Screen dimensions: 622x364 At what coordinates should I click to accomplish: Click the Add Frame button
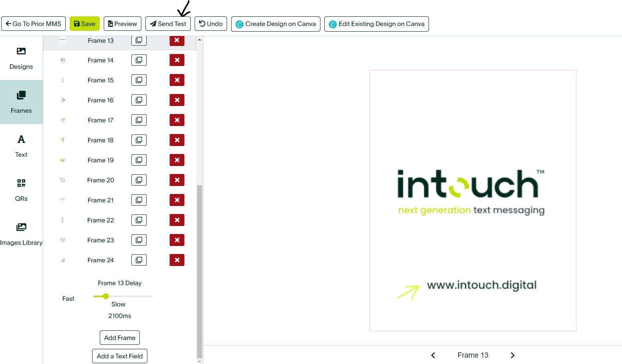click(120, 338)
